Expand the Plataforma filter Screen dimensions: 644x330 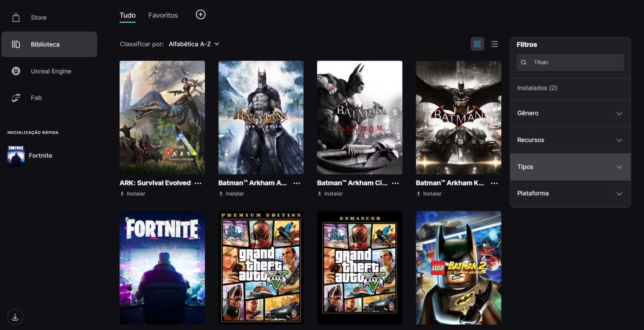570,193
